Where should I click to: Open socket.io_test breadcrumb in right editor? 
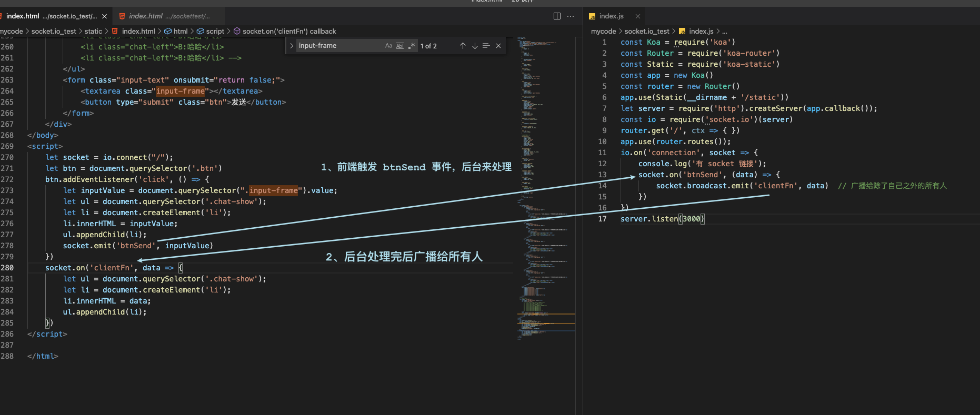coord(647,32)
